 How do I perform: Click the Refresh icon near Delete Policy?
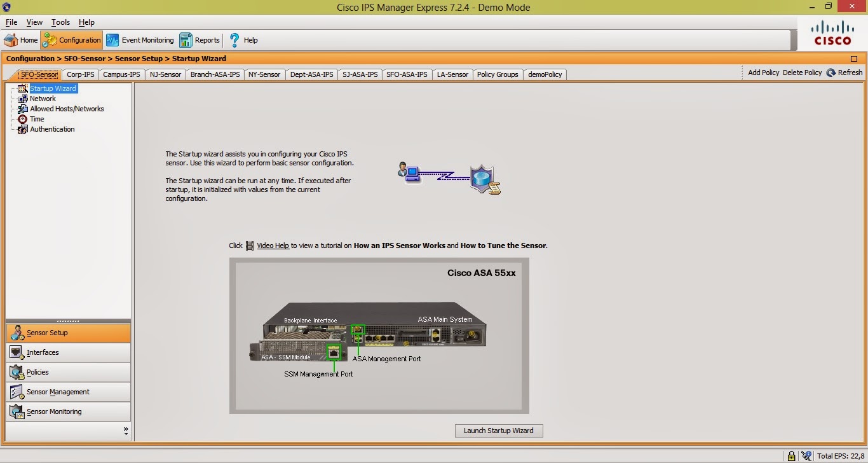[831, 73]
